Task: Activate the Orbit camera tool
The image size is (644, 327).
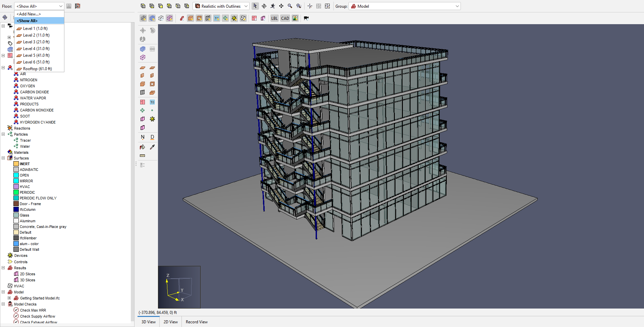Action: coord(264,6)
